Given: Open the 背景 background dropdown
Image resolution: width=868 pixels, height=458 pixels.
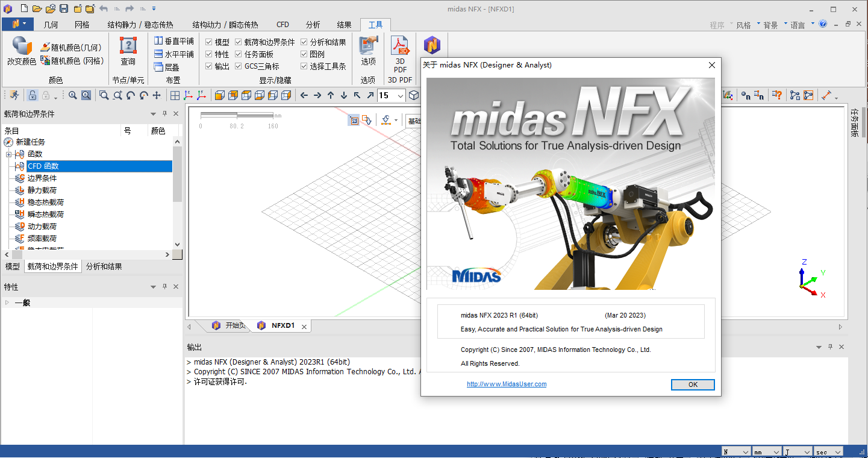Looking at the screenshot, I should (x=775, y=25).
